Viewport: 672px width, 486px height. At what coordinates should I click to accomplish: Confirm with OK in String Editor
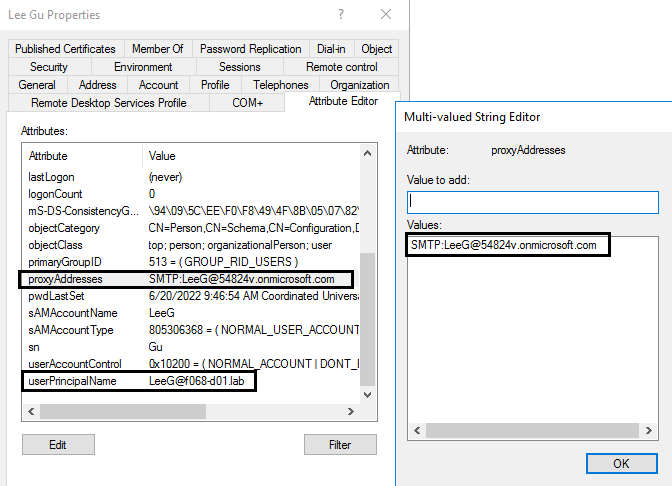point(621,463)
